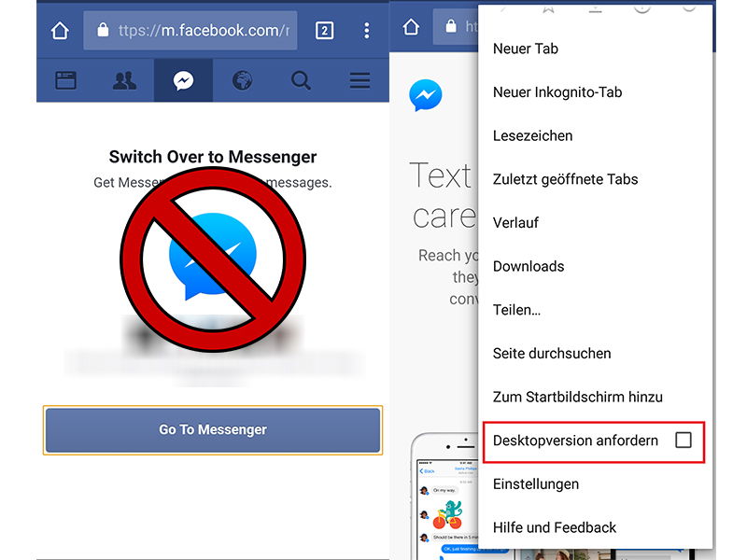Open the three-dot browser menu in left browser
Viewport: 747px width, 560px height.
(366, 31)
